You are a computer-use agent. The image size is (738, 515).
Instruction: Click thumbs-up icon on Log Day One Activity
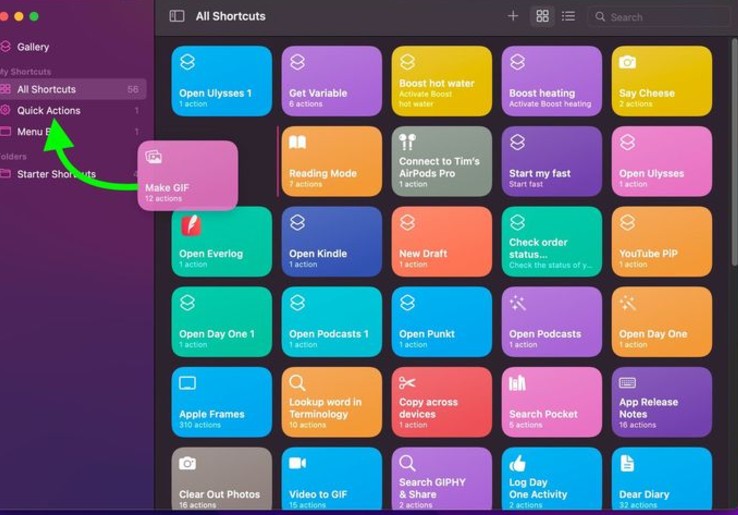pyautogui.click(x=517, y=464)
